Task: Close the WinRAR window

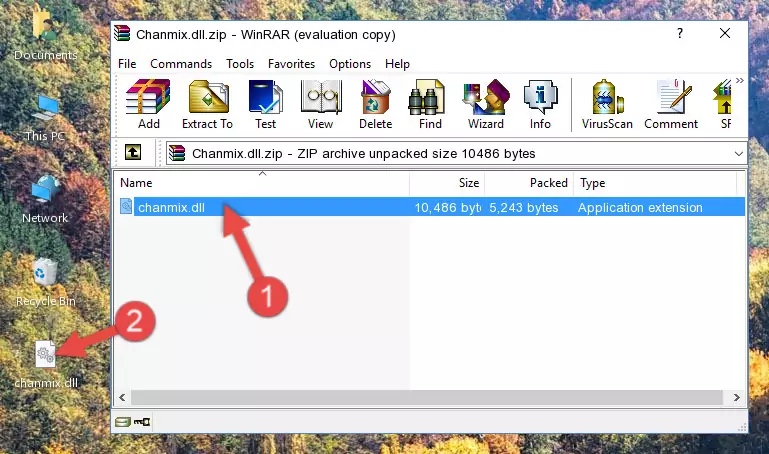Action: pos(725,33)
